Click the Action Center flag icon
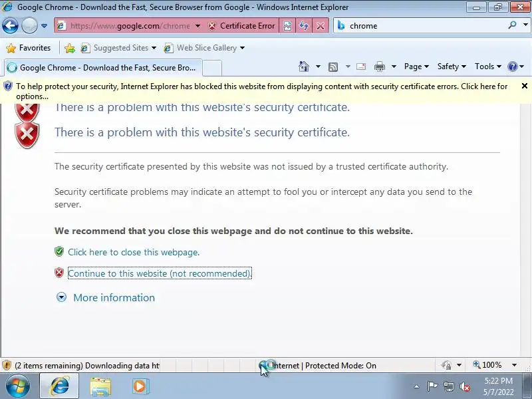This screenshot has height=399, width=532. pos(432,386)
